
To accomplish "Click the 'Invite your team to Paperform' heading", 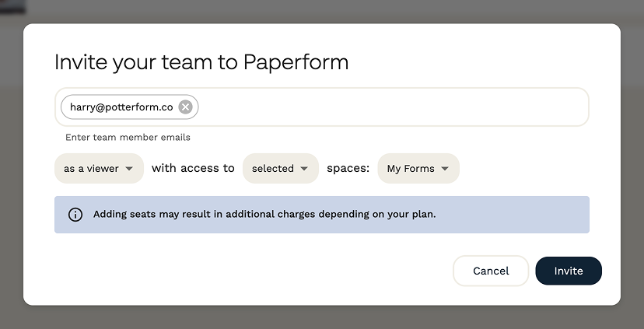I will click(x=201, y=63).
